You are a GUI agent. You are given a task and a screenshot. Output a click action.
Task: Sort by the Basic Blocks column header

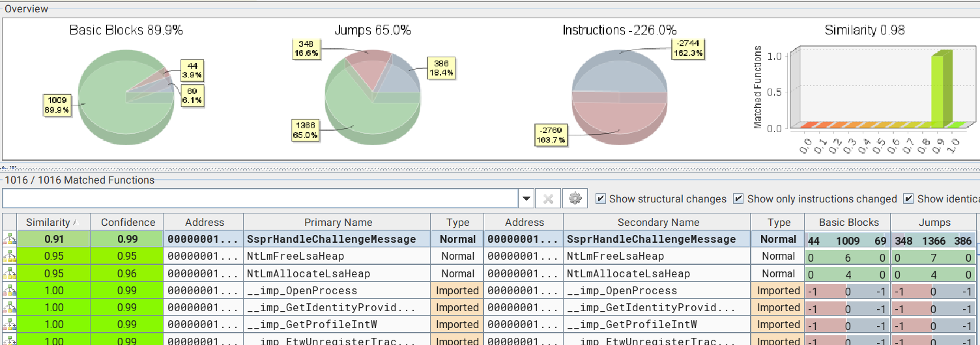(848, 222)
